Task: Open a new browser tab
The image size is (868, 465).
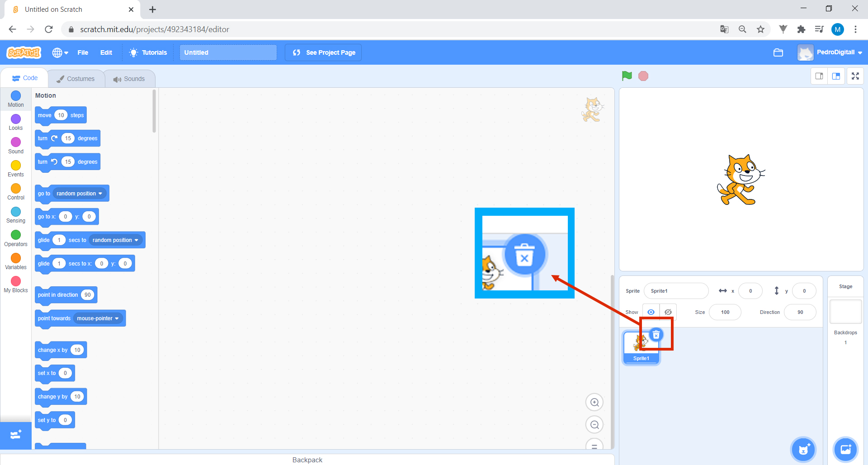Action: tap(153, 9)
